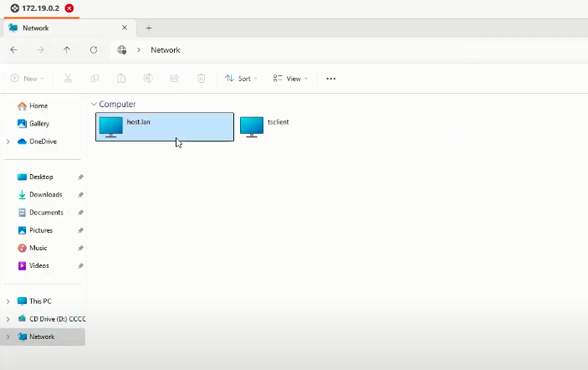The image size is (588, 370).
Task: Click the pin icon beside Desktop
Action: pos(80,177)
